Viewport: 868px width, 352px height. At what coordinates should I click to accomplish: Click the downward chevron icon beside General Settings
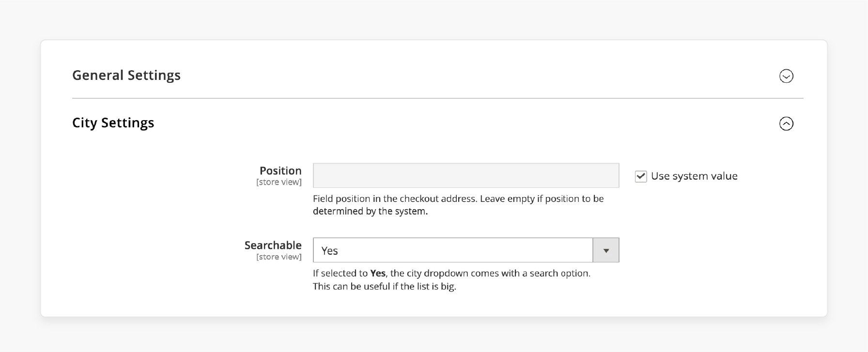pyautogui.click(x=787, y=76)
